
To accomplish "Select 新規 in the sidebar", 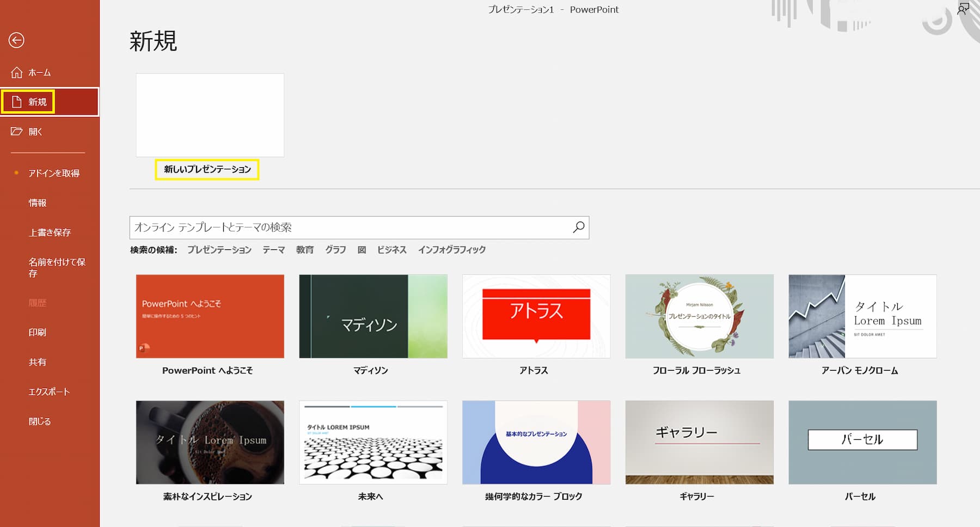I will tap(50, 102).
